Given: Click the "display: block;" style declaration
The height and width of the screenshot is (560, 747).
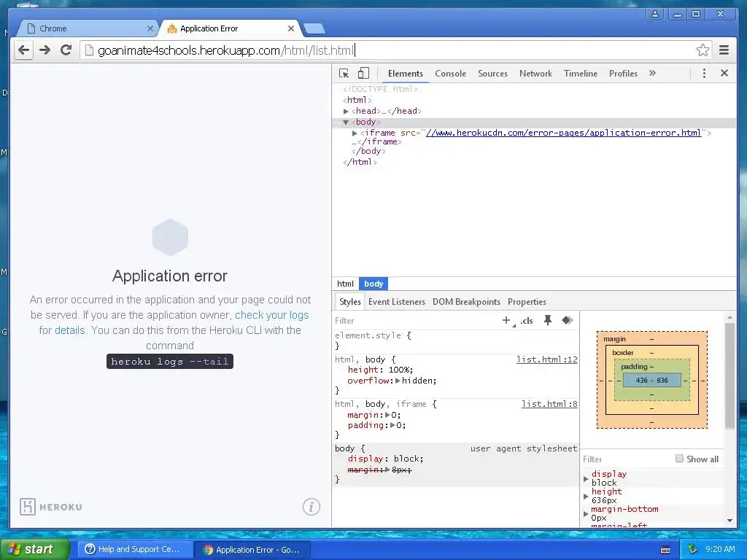Looking at the screenshot, I should tap(385, 459).
